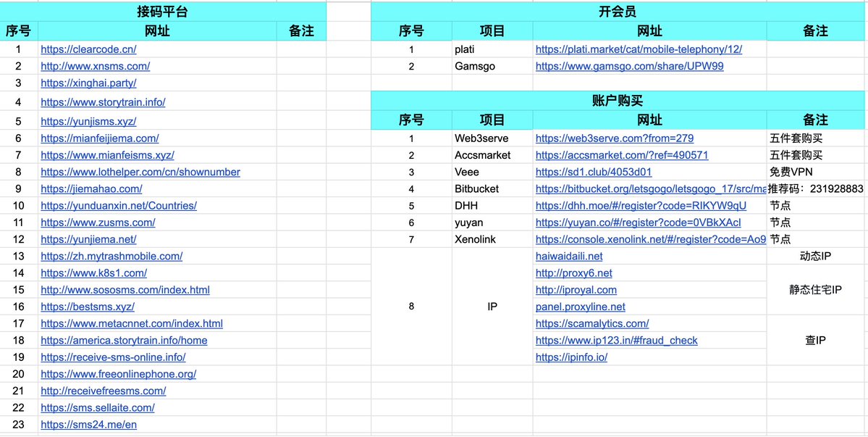Click panel.proxyline.net link
868x437 pixels.
pyautogui.click(x=581, y=307)
